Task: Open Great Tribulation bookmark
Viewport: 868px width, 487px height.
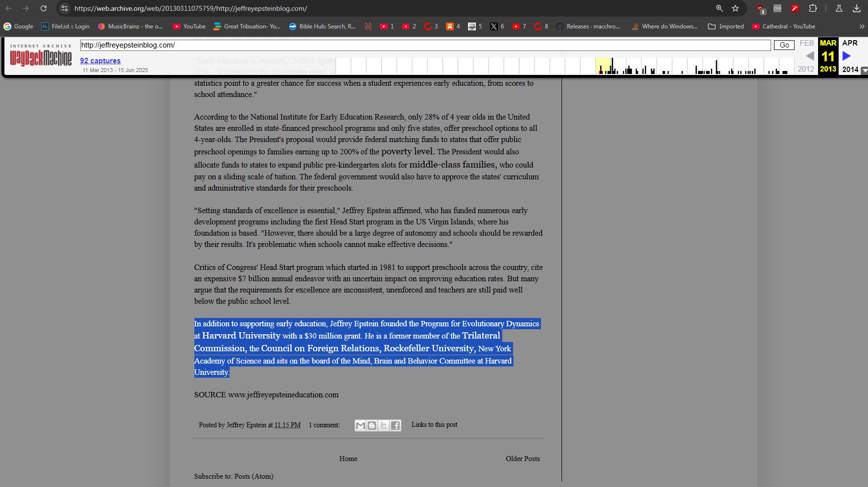Action: tap(247, 26)
